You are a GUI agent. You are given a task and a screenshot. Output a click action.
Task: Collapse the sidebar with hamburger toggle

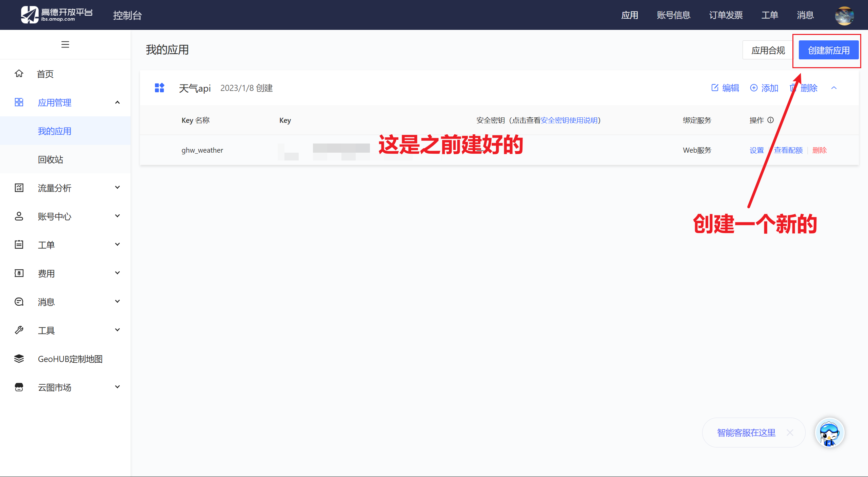[65, 44]
